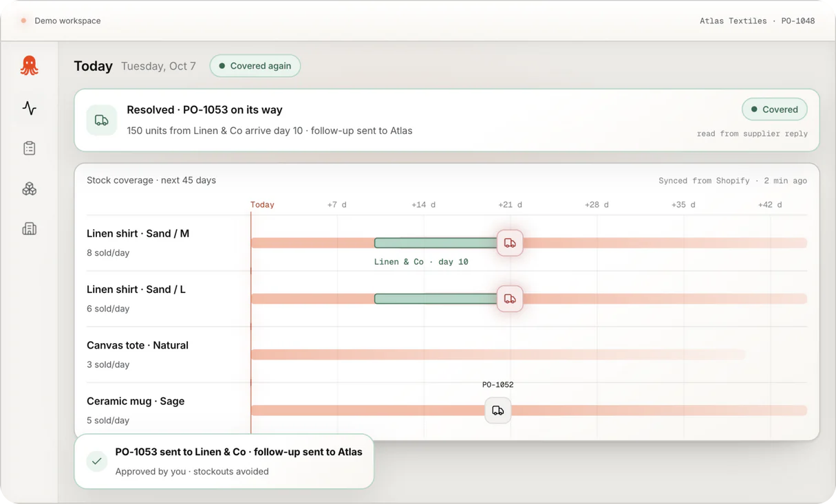Click the octopus logo in sidebar

29,65
